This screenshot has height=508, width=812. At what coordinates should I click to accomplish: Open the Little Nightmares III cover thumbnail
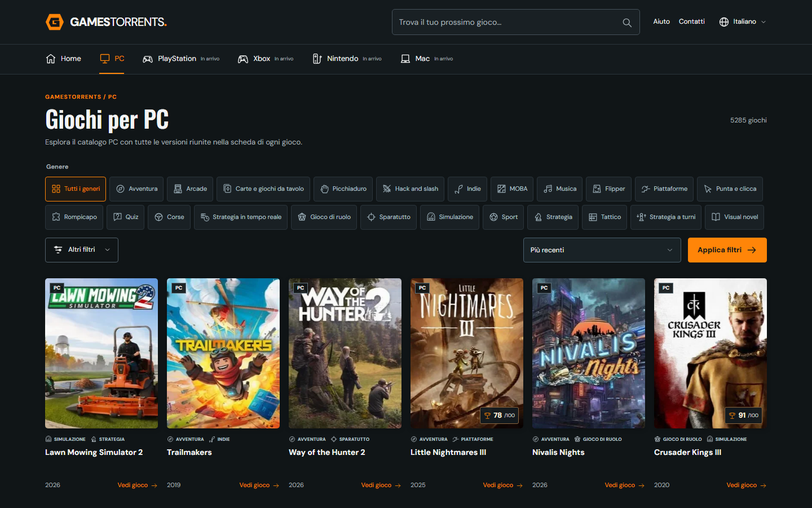tap(467, 353)
